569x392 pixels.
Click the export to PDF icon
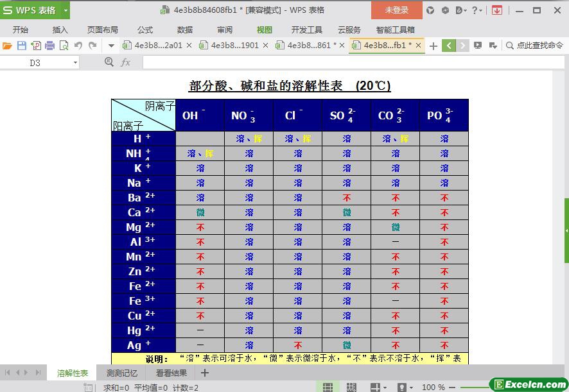point(36,46)
